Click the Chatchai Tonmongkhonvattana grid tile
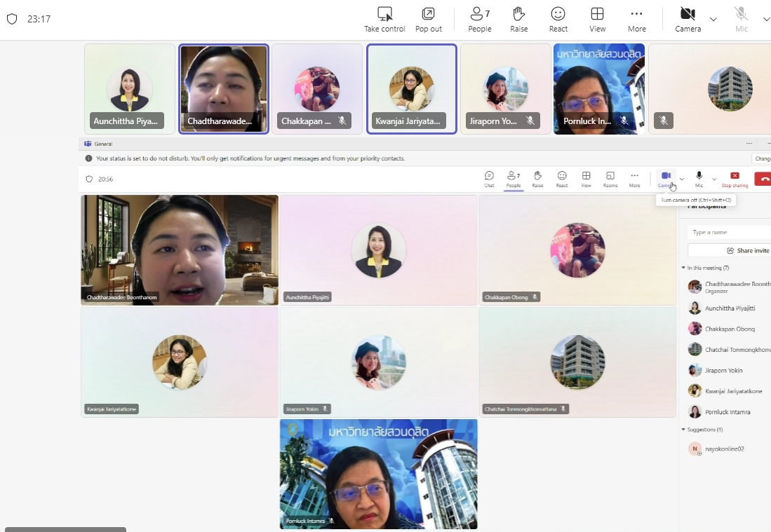This screenshot has height=532, width=771. (578, 362)
